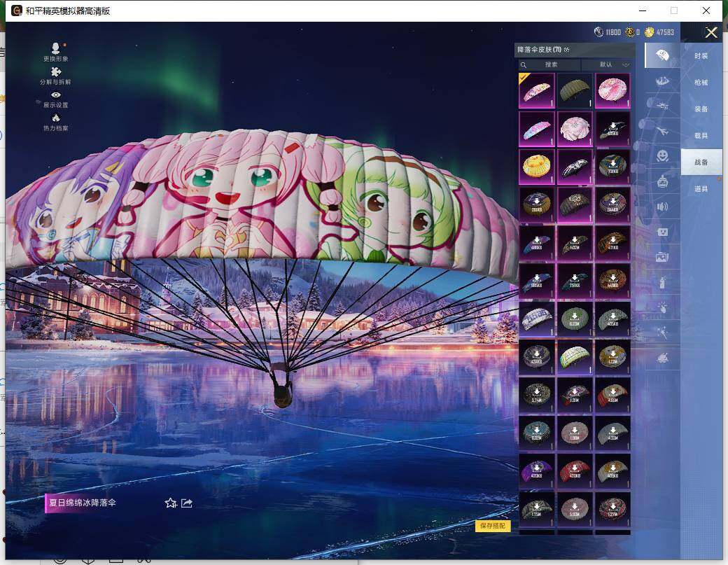This screenshot has height=565, width=728.
Task: Select the airplane category icon in sidebar
Action: point(662,131)
